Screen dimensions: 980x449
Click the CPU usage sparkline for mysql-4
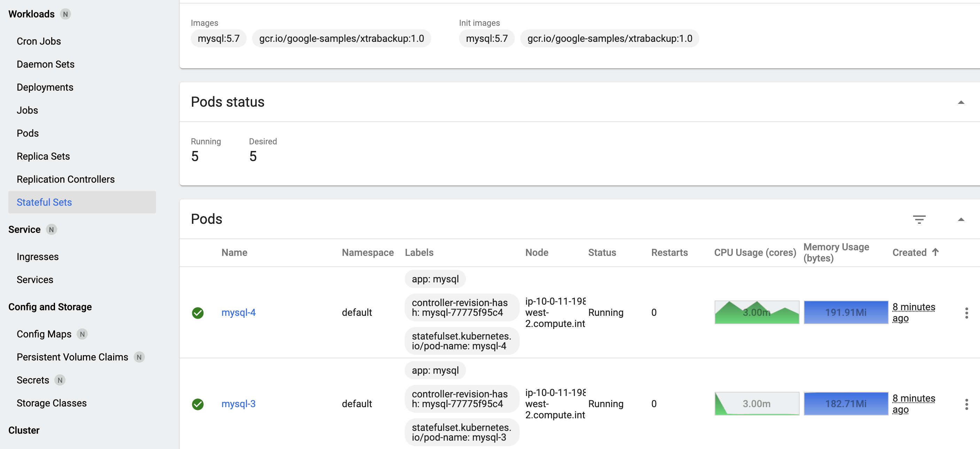pyautogui.click(x=756, y=312)
